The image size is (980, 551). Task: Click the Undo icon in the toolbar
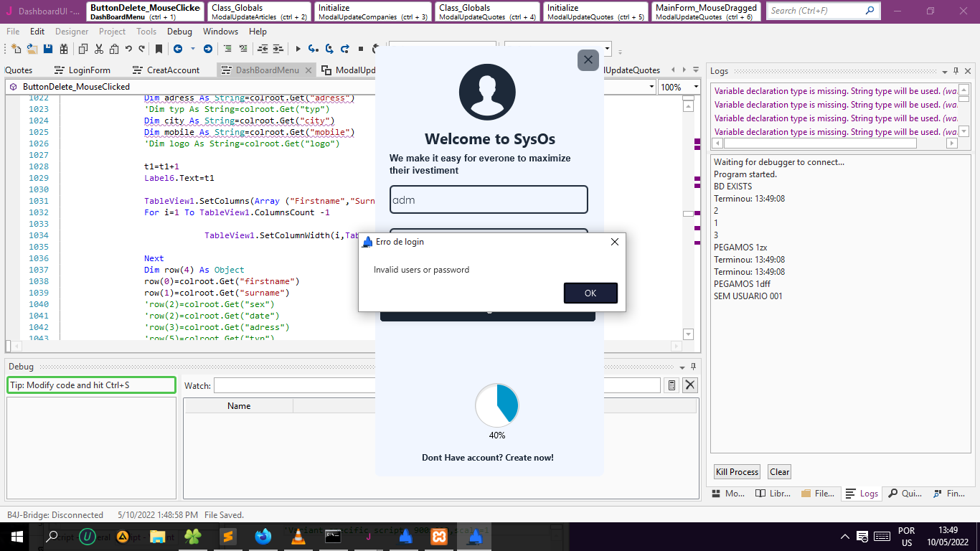tap(128, 49)
